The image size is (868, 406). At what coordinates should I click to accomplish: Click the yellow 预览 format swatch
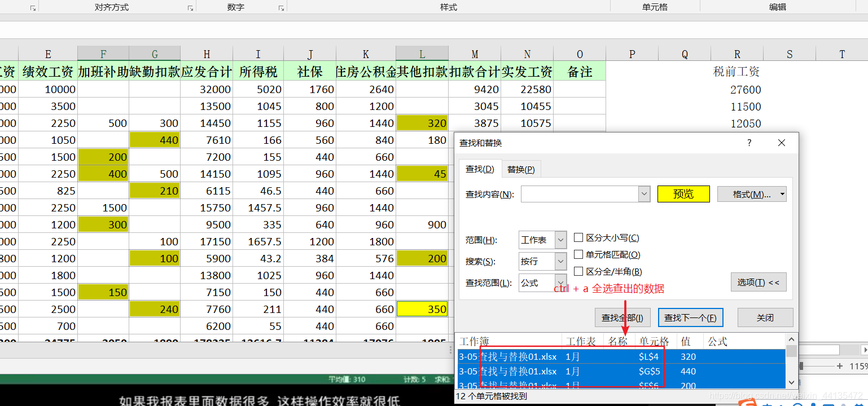point(683,194)
